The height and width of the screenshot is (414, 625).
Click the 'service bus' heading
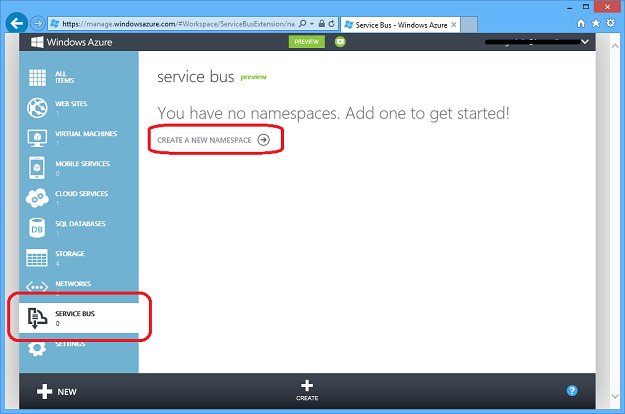click(196, 77)
